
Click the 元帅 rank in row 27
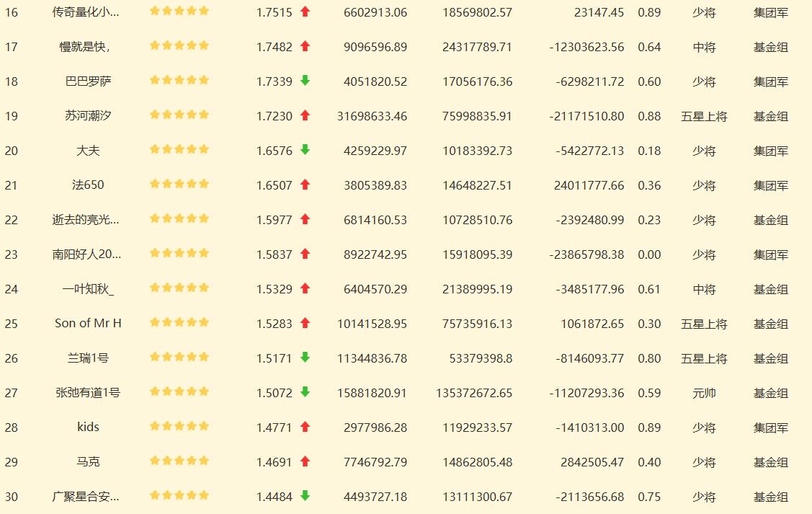coord(704,394)
